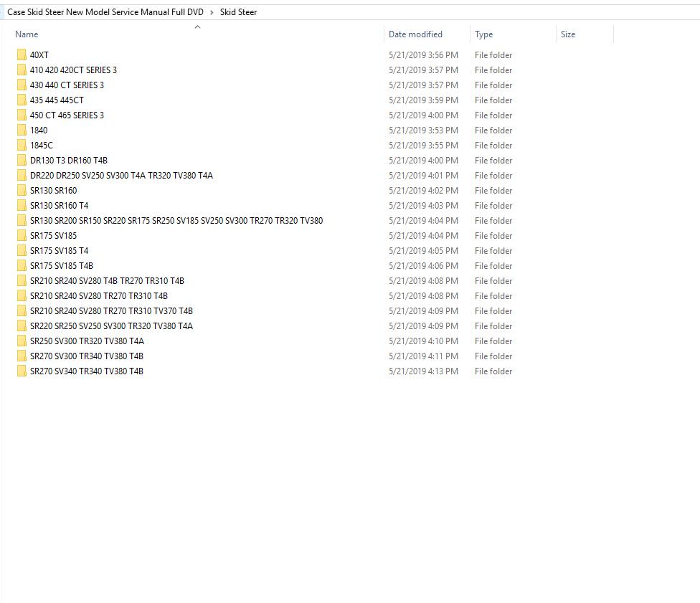This screenshot has height=603, width=700.
Task: Select the SR130 SR160 folder name
Action: pos(54,191)
